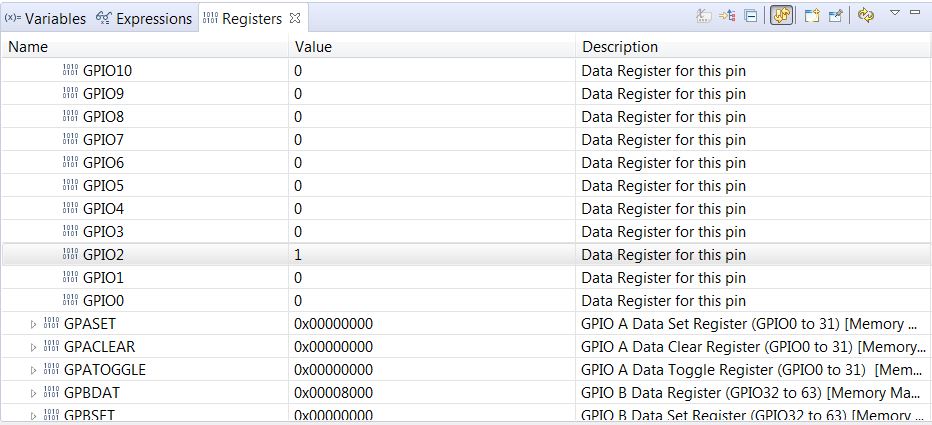Viewport: 932px width, 425px height.
Task: Expand the GPATOGGLE register node
Action: point(33,370)
